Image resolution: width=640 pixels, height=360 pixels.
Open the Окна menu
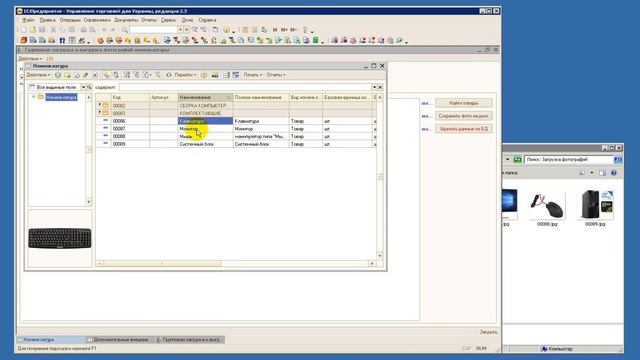tap(187, 20)
